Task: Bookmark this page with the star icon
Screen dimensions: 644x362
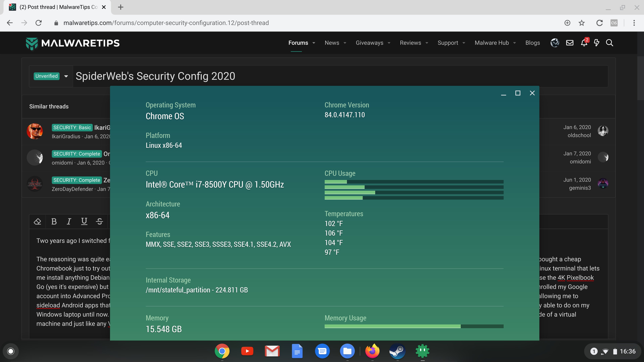Action: pyautogui.click(x=582, y=23)
